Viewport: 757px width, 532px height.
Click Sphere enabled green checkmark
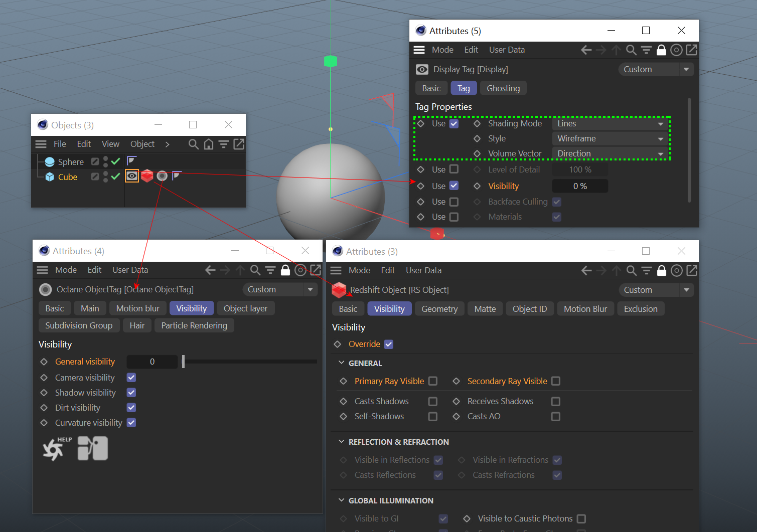116,161
